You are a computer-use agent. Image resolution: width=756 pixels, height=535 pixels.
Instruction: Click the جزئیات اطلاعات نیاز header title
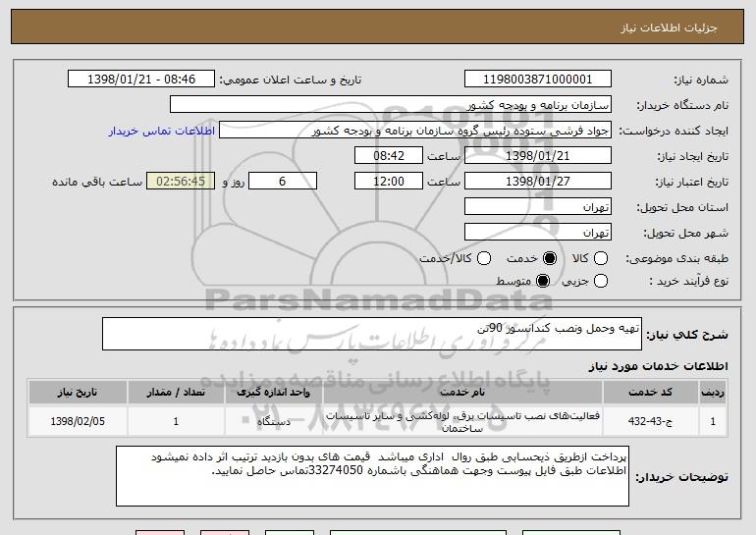[669, 27]
